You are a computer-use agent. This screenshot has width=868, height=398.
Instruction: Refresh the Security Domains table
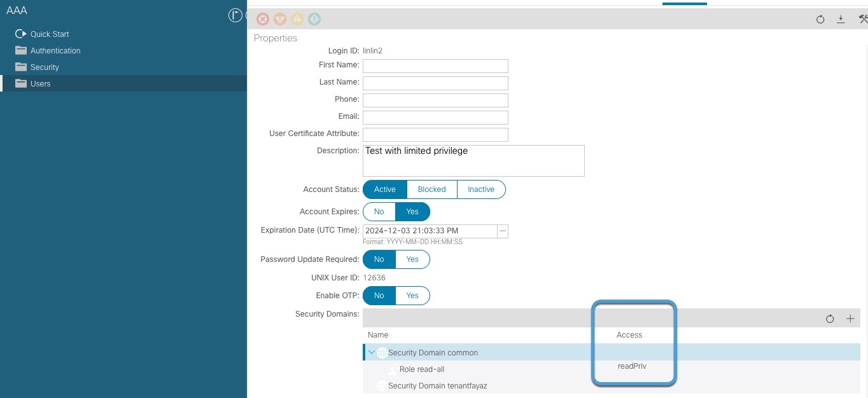point(830,319)
